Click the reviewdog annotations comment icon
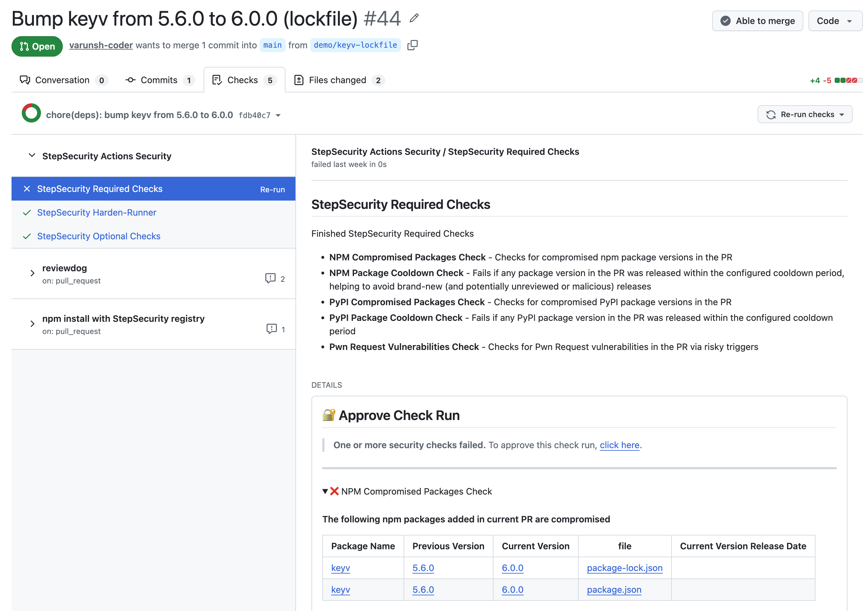868x611 pixels. tap(270, 279)
